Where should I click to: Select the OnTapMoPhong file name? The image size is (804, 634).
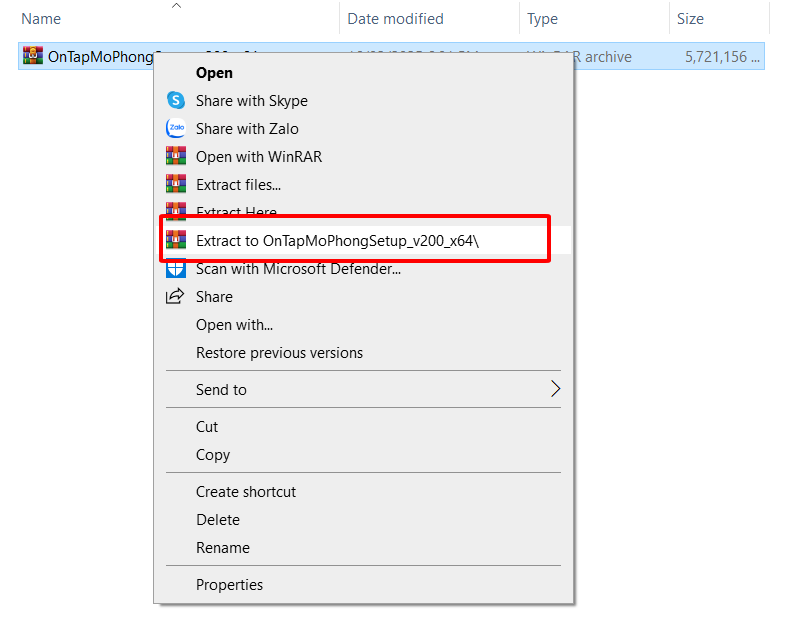tap(100, 56)
